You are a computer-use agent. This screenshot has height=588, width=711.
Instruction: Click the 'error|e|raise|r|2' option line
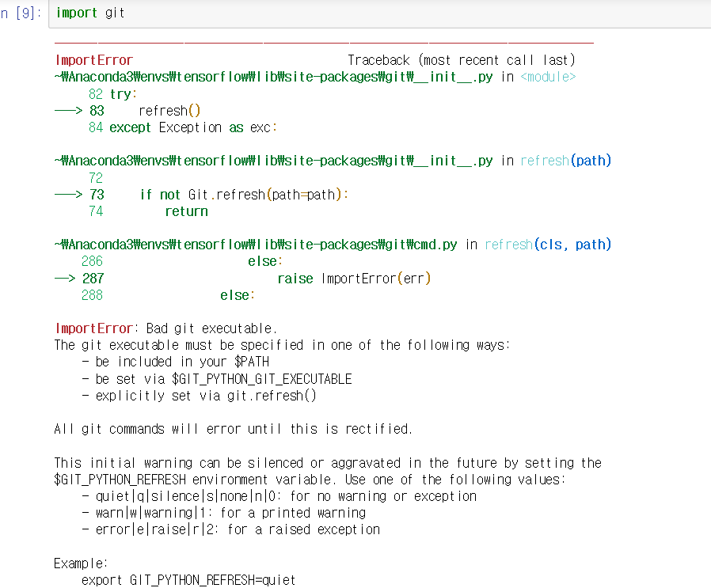click(x=231, y=530)
